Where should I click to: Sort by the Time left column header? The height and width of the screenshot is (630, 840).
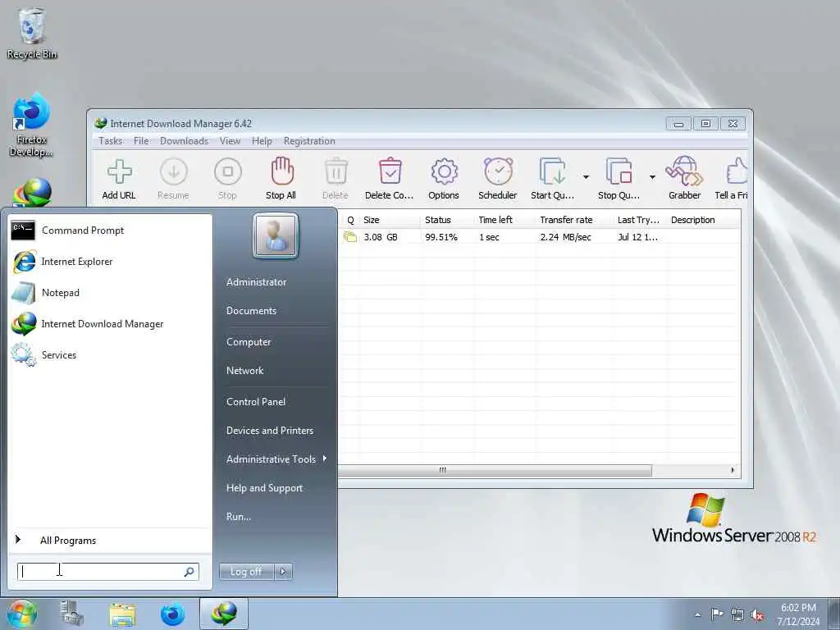[504, 220]
